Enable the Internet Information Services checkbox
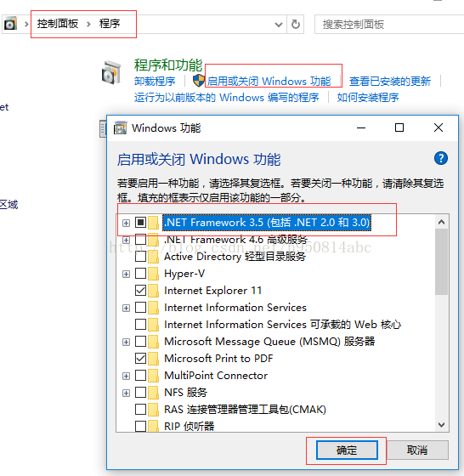 pyautogui.click(x=140, y=307)
